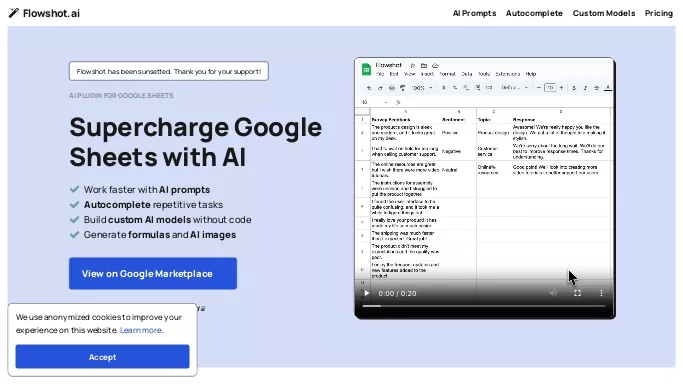683x384 pixels.
Task: Mute the demo video audio
Action: pyautogui.click(x=553, y=293)
